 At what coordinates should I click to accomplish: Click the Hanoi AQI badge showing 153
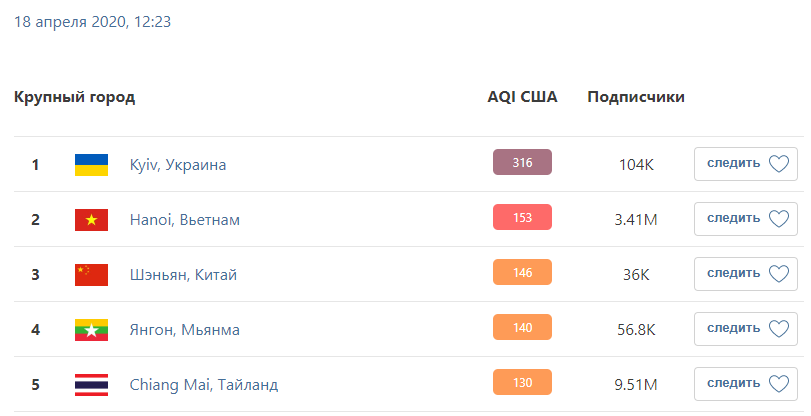522,218
